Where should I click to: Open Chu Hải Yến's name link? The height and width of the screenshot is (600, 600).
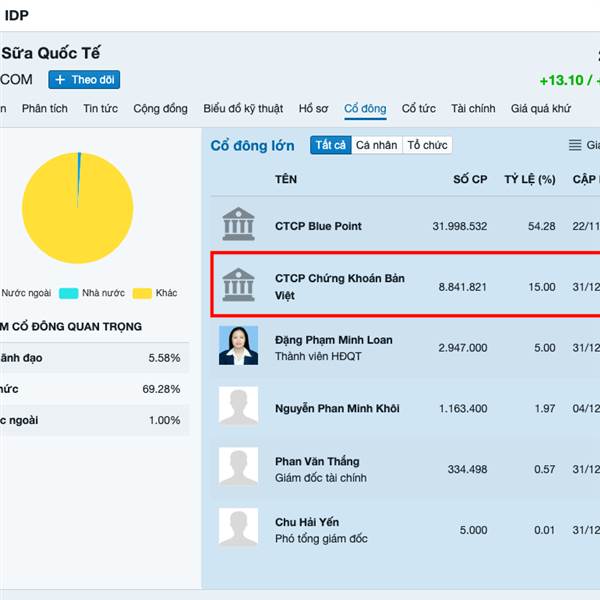tap(307, 522)
